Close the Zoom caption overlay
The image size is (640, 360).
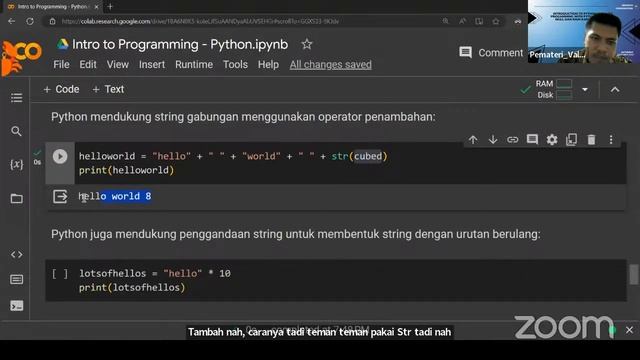pos(629,330)
